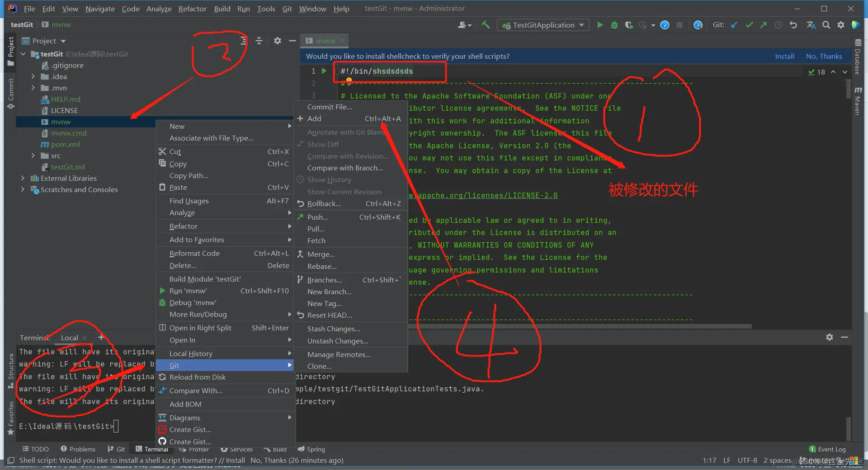The width and height of the screenshot is (868, 470).
Task: Expand the .mvn folder in the tree
Action: point(33,88)
